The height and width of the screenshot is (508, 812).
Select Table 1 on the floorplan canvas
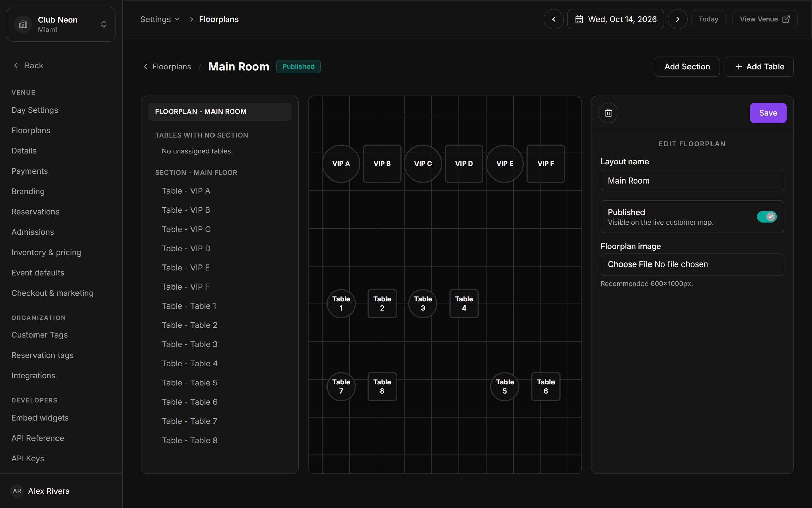pos(341,303)
